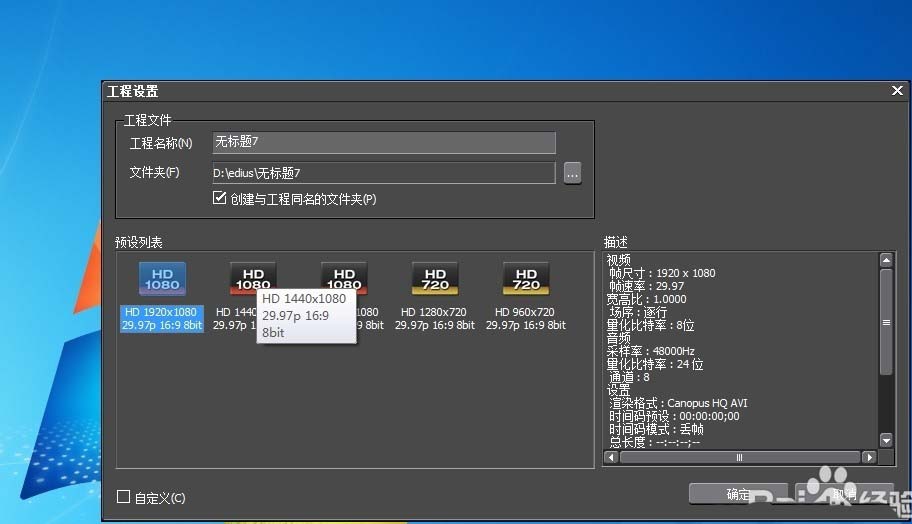The height and width of the screenshot is (524, 912).
Task: Click the 工程名称 project name field
Action: pos(384,142)
